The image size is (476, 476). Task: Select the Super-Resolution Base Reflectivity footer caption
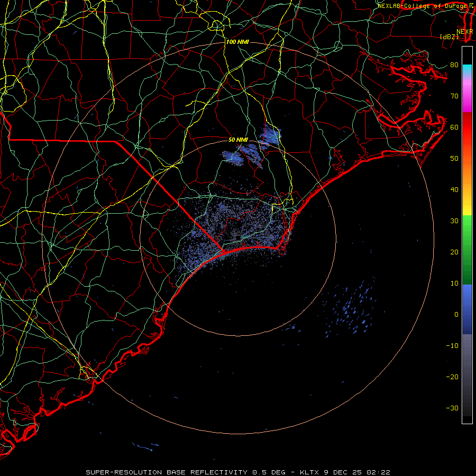pyautogui.click(x=237, y=472)
